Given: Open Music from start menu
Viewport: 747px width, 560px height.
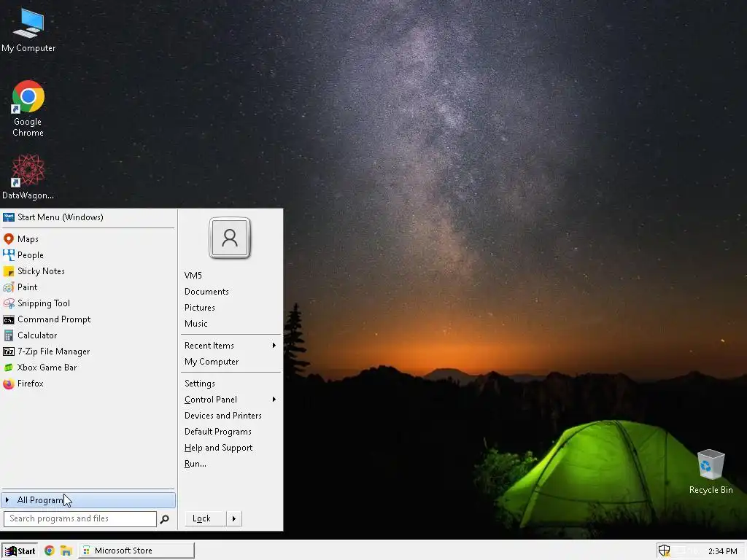Looking at the screenshot, I should coord(196,324).
